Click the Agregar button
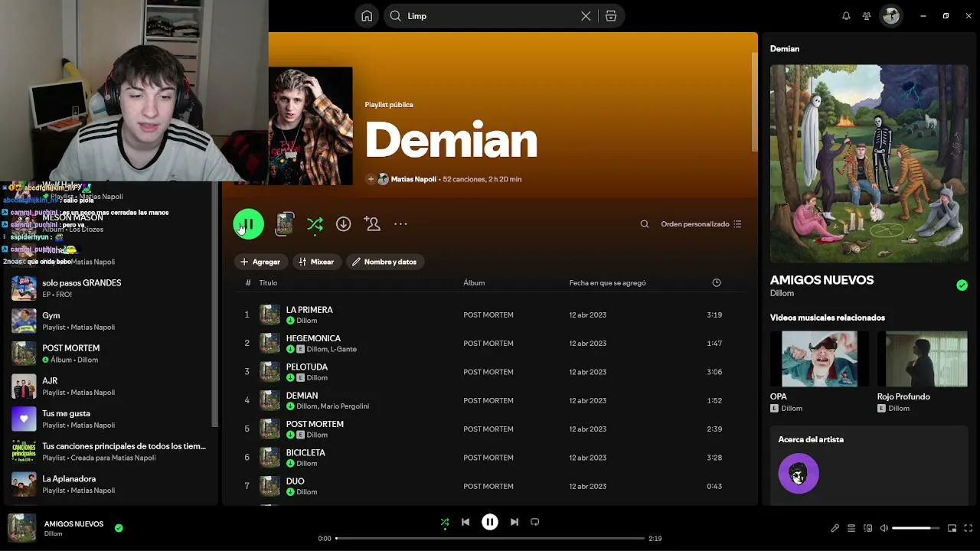The image size is (980, 551). pyautogui.click(x=260, y=262)
